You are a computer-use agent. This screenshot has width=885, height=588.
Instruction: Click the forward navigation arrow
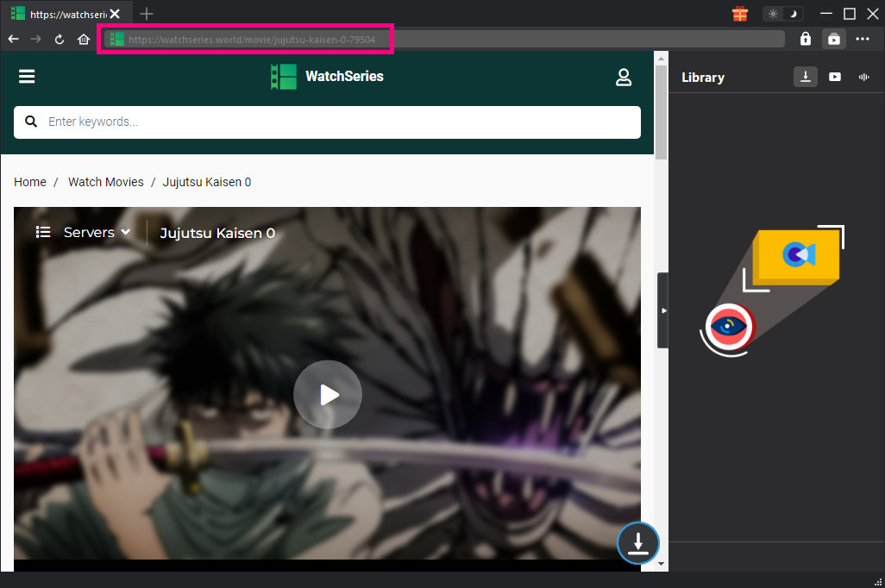coord(35,39)
